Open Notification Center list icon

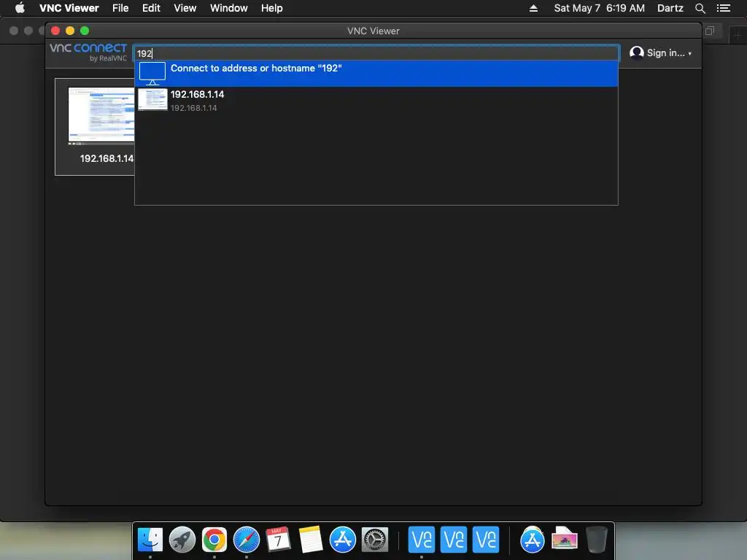tap(723, 8)
